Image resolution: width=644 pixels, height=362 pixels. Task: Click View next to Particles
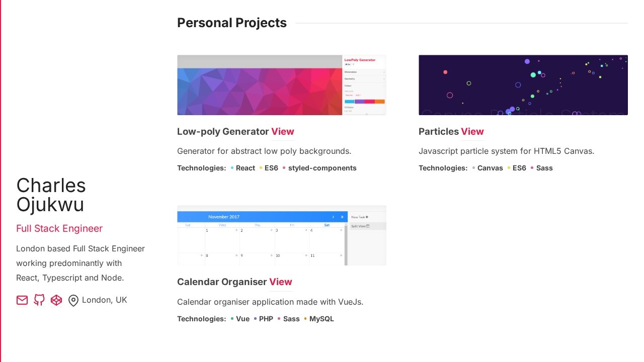[472, 132]
